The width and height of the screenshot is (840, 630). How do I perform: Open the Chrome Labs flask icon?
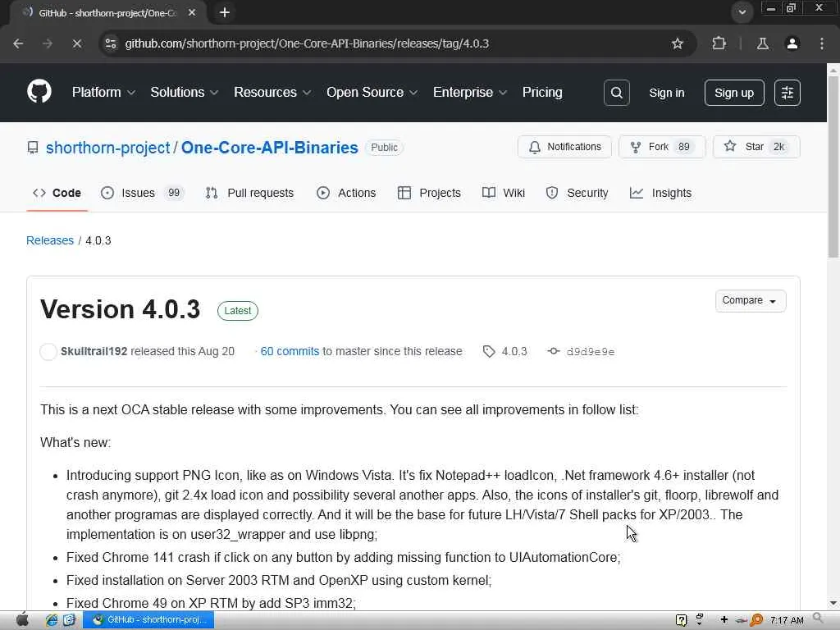[762, 43]
